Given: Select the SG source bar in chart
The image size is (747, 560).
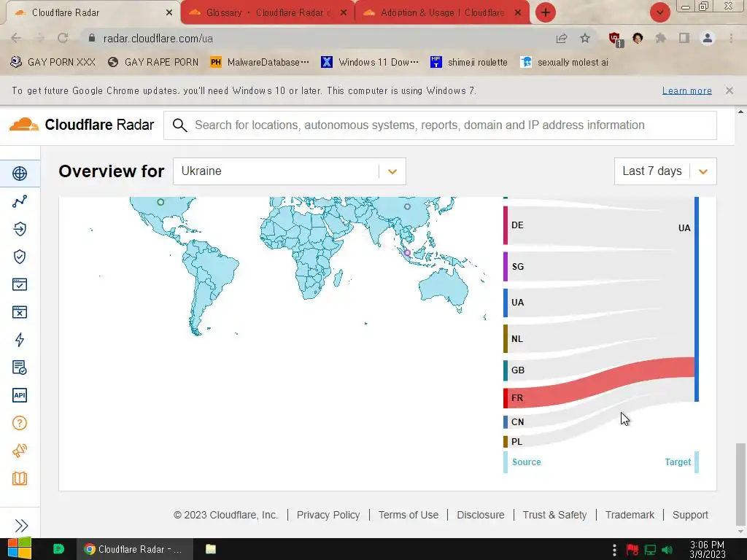Looking at the screenshot, I should coord(506,267).
